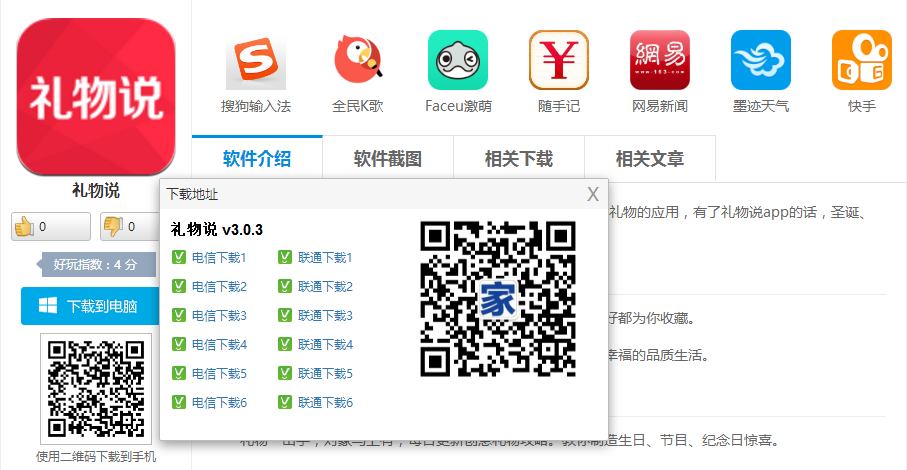Open the Faceu激萌 app icon
The width and height of the screenshot is (907, 470).
[x=458, y=60]
